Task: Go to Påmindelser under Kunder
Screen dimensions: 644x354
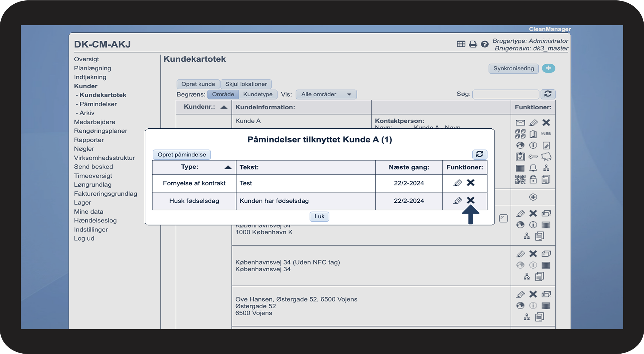Action: (x=98, y=104)
